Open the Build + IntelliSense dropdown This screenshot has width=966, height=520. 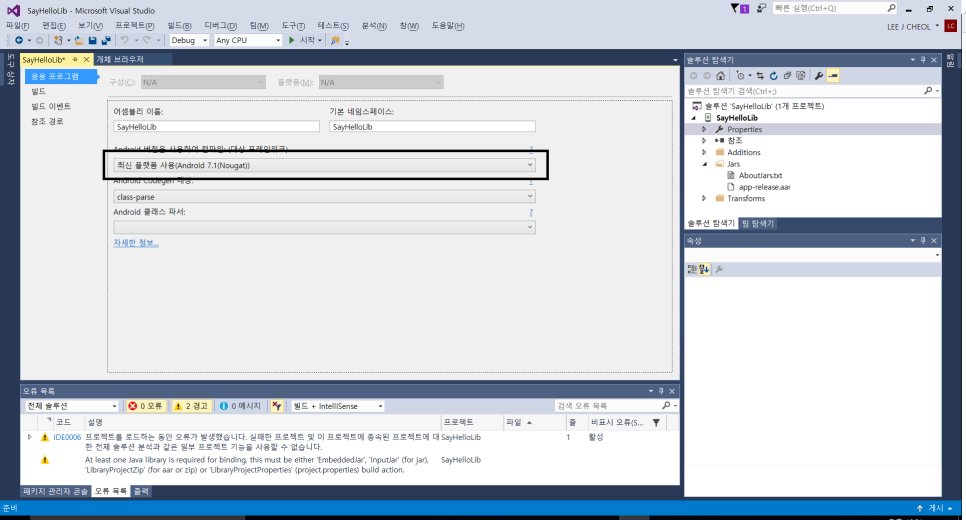click(338, 406)
